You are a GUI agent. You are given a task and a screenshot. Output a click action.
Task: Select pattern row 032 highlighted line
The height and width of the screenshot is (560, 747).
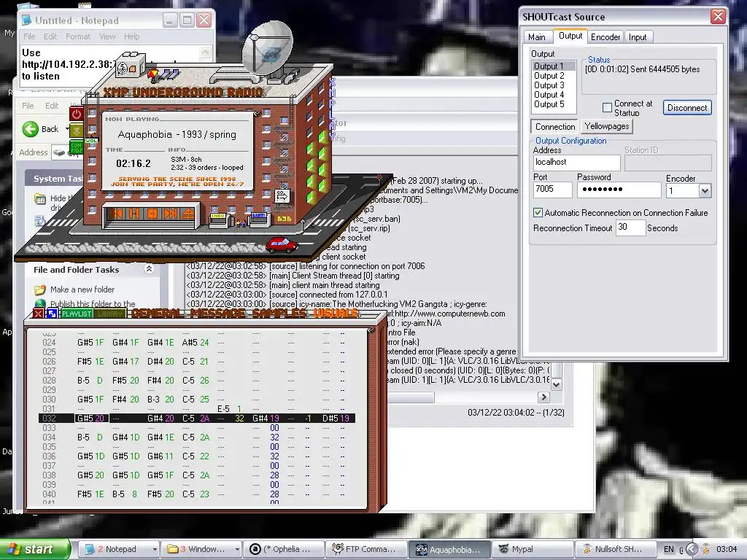coord(196,419)
